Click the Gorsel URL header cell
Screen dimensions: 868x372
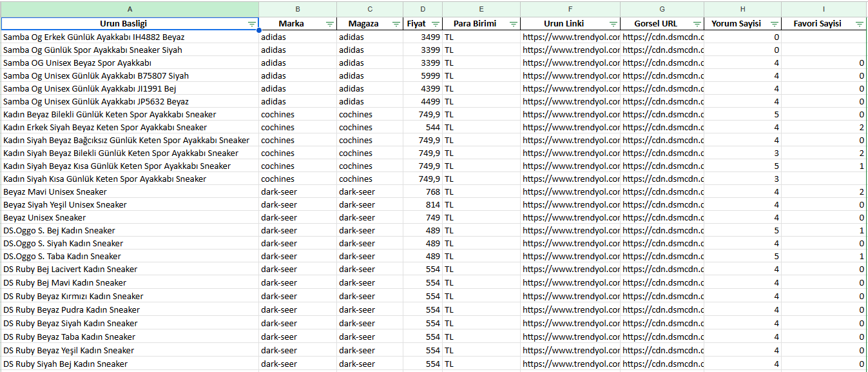pos(662,24)
